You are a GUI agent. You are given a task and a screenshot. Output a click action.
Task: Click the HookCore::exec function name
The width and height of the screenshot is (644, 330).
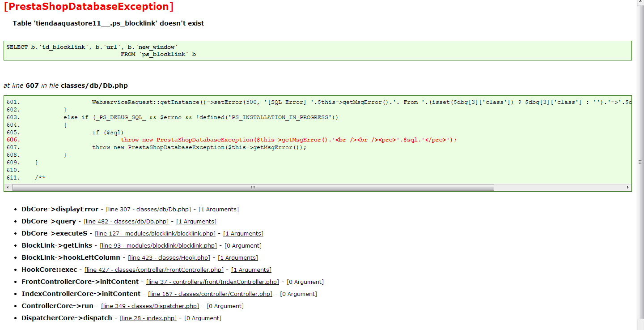click(x=49, y=270)
